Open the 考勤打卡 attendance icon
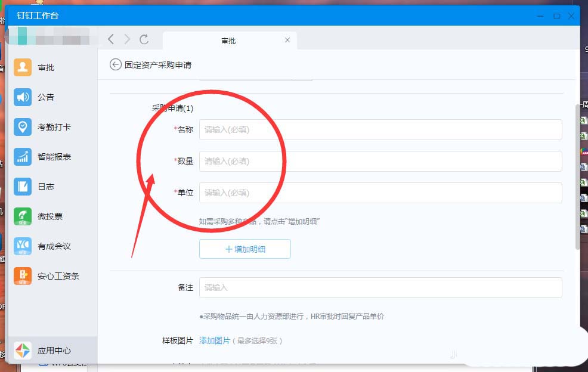Screen dimensions: 588x372 23,127
